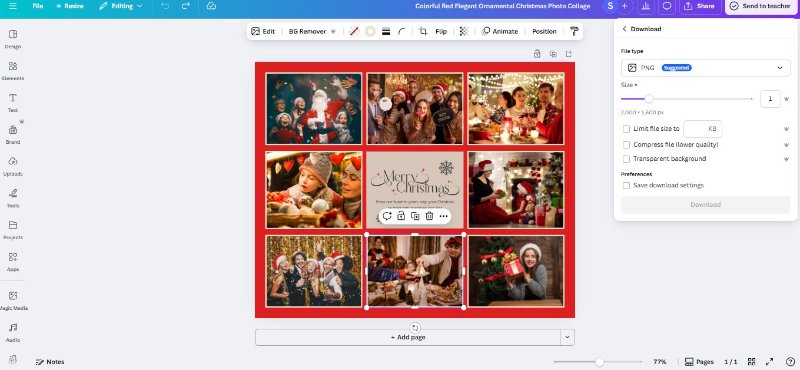Click Flip in the image toolbar
The width and height of the screenshot is (800, 370).
click(441, 31)
